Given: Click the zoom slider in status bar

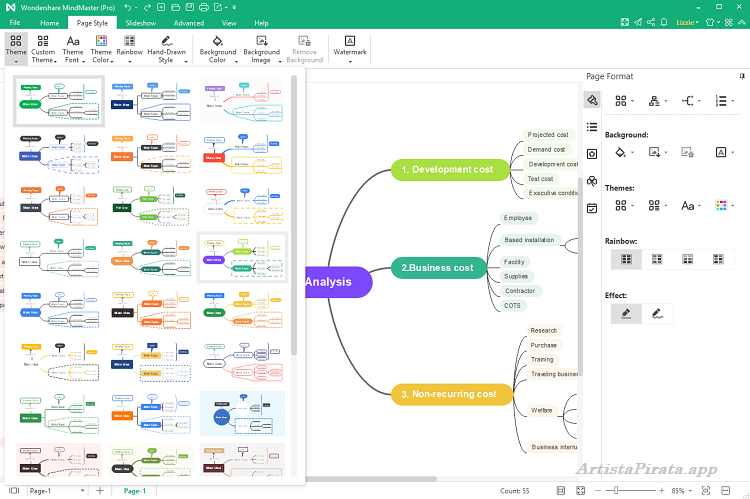Looking at the screenshot, I should coord(645,491).
